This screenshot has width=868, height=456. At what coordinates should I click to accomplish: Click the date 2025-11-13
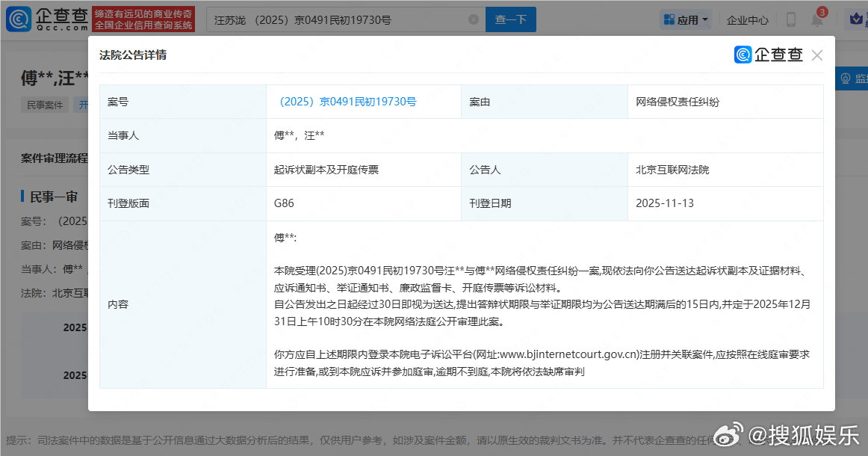(x=664, y=203)
